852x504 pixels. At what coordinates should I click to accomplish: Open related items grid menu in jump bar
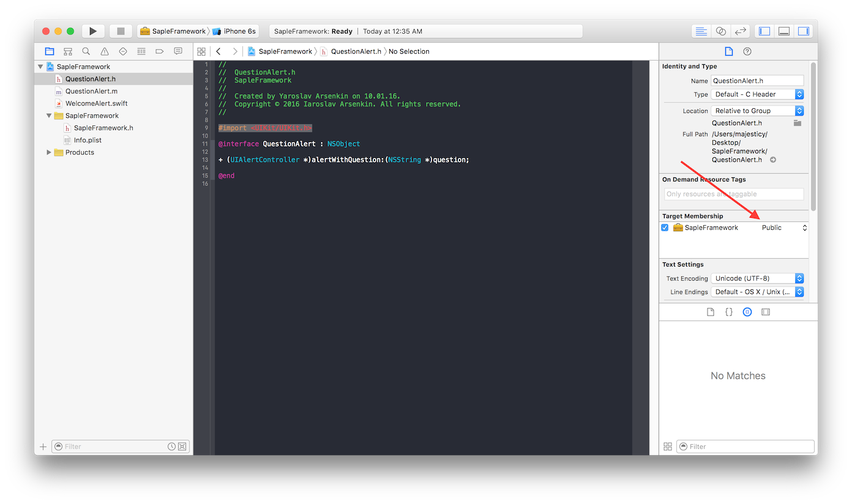click(201, 51)
